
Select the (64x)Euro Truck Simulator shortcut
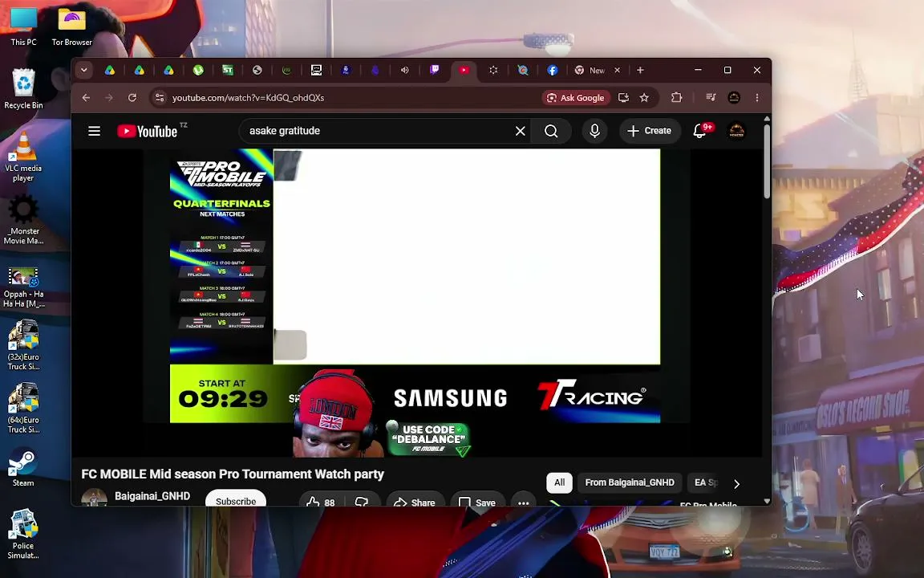23,408
